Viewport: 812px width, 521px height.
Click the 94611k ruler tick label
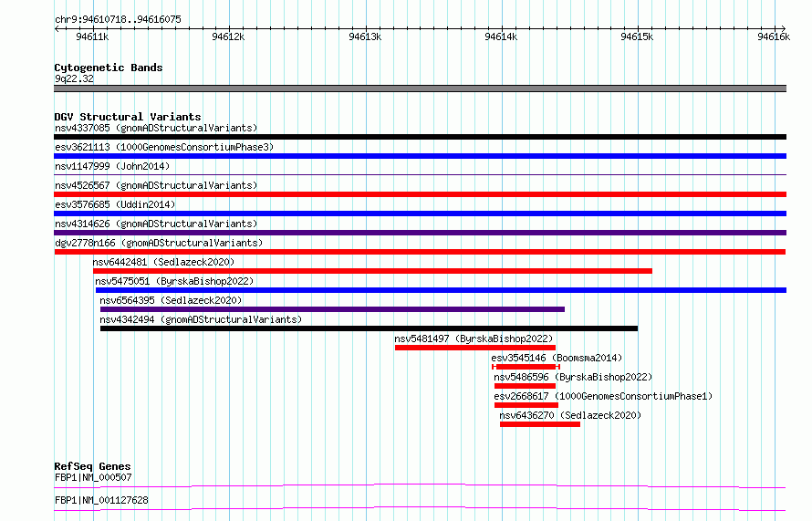(92, 36)
